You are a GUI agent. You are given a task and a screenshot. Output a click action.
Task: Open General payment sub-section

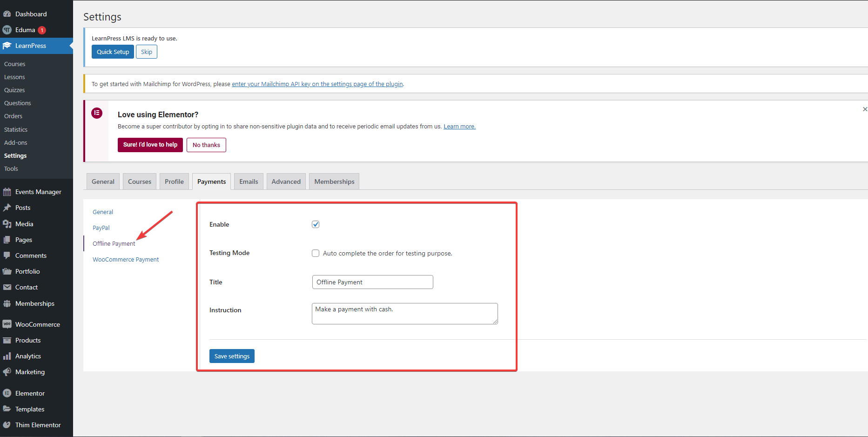pyautogui.click(x=103, y=212)
